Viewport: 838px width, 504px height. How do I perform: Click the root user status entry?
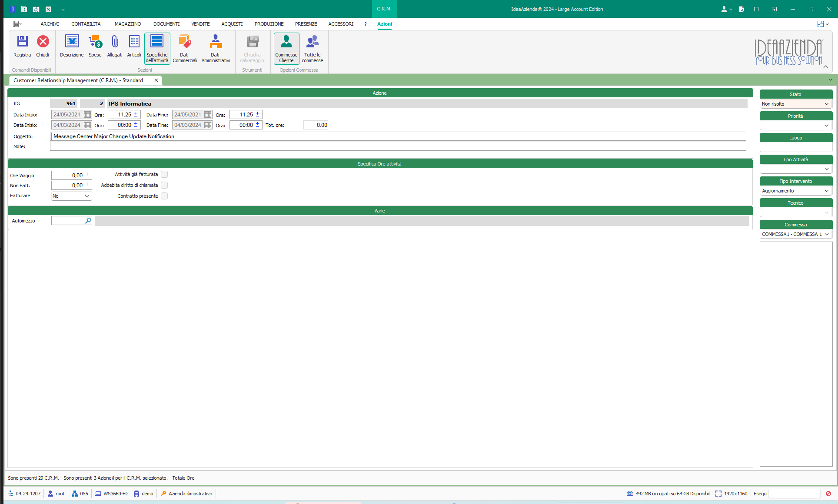click(x=56, y=494)
